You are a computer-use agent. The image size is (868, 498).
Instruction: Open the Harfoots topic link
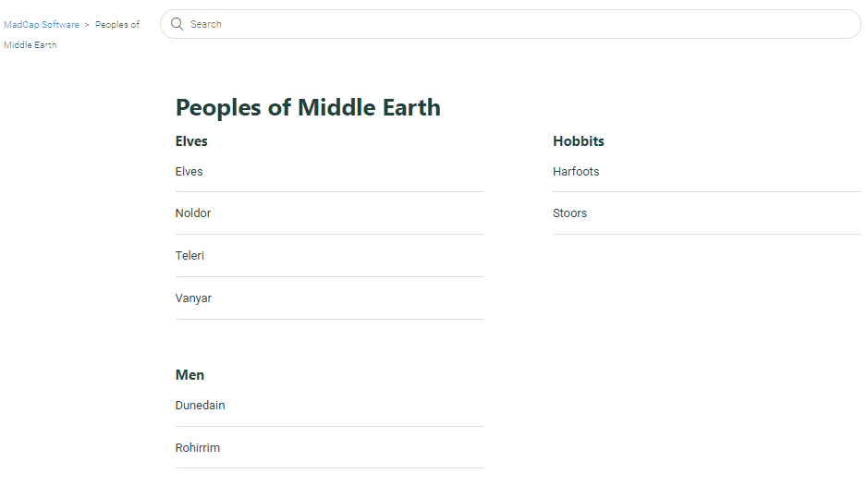(576, 172)
